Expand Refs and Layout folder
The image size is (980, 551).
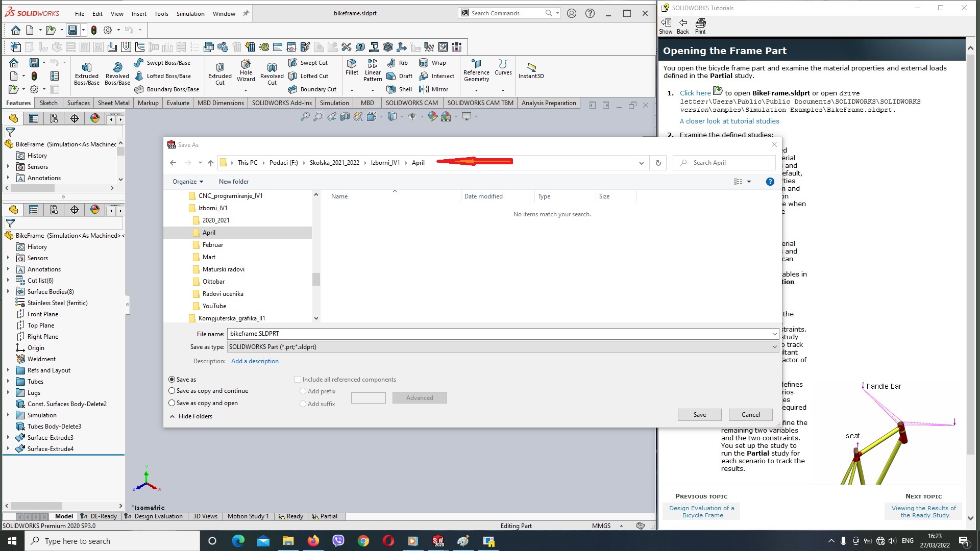click(x=8, y=370)
